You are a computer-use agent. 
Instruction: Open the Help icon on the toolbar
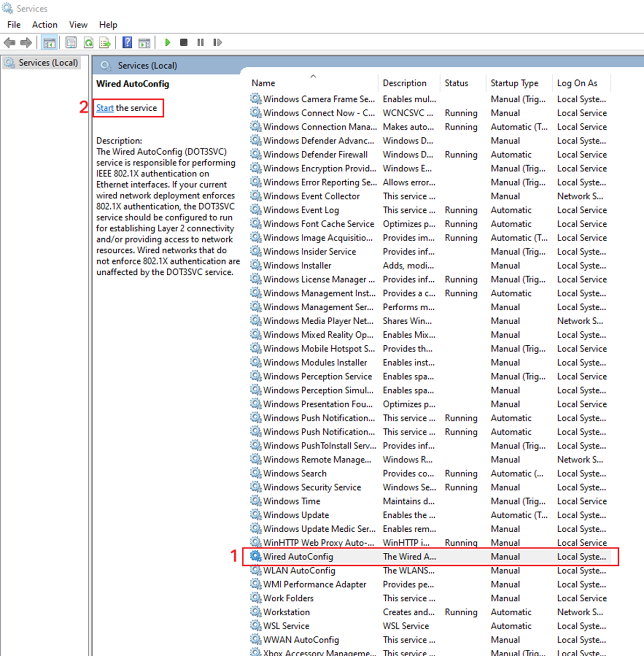pos(127,43)
